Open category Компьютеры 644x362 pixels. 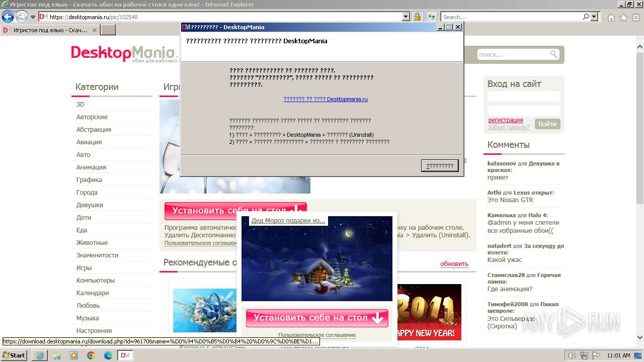96,280
